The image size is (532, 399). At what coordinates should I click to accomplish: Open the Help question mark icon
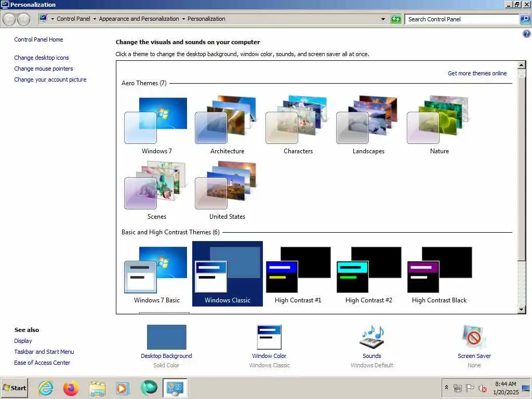(x=526, y=34)
